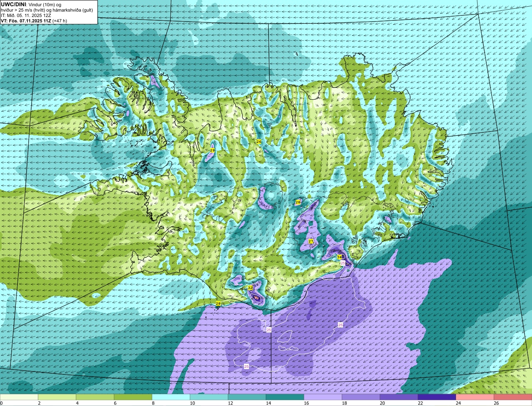
Task: Click the 0–2 m/s pale yellow legend swatch
Action: [19, 397]
